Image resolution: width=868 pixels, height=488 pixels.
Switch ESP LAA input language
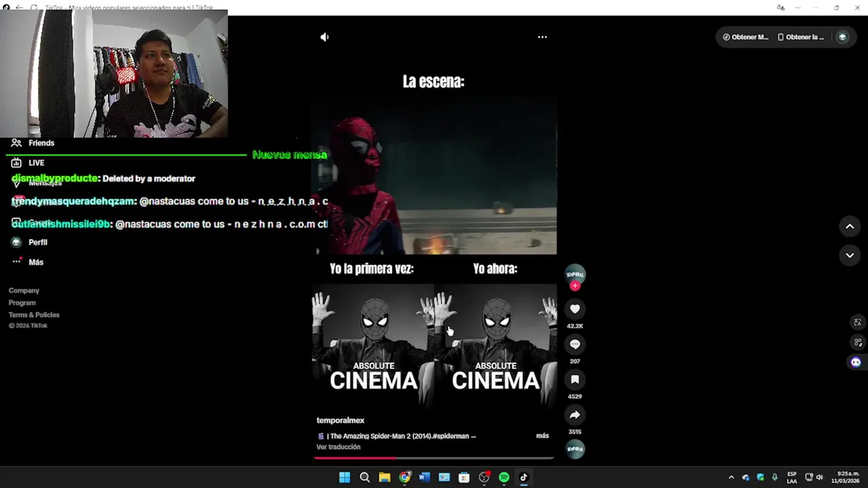(792, 477)
